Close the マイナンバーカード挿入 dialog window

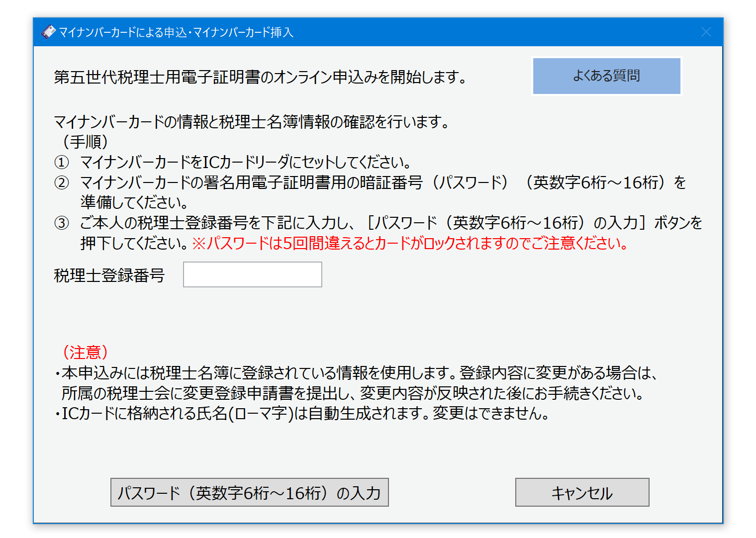point(706,32)
